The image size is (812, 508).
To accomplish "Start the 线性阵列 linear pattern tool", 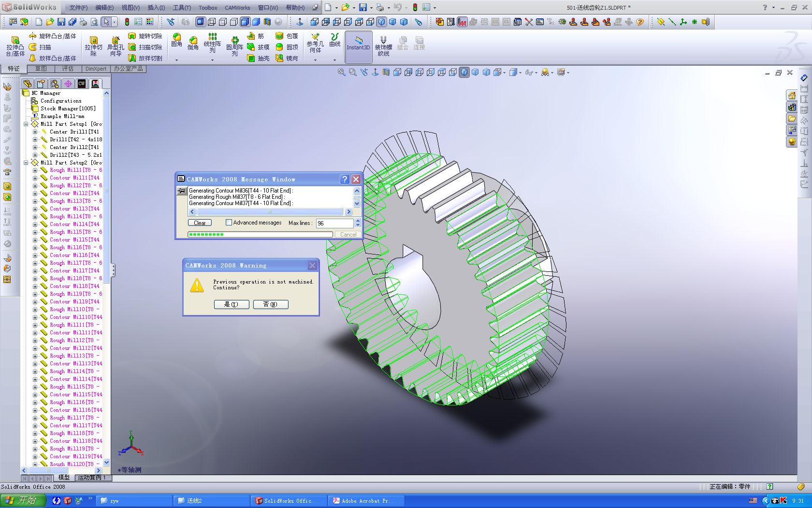I will (212, 43).
